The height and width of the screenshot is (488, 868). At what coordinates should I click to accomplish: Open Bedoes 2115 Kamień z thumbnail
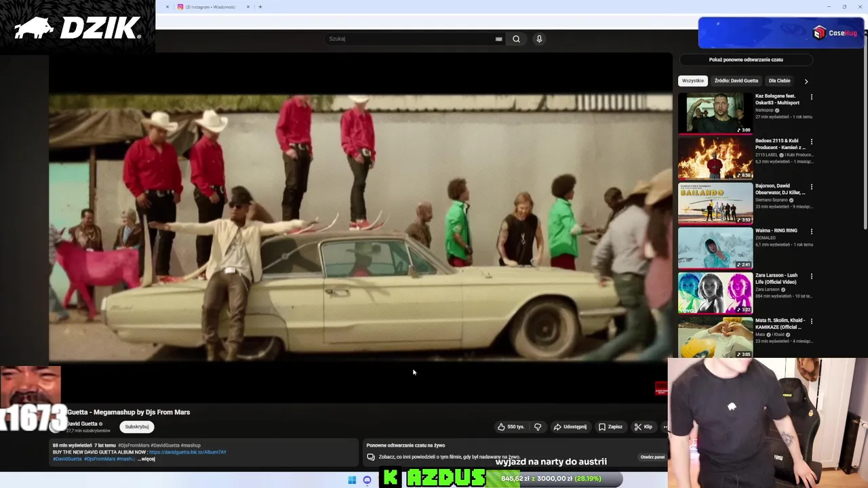pyautogui.click(x=715, y=158)
